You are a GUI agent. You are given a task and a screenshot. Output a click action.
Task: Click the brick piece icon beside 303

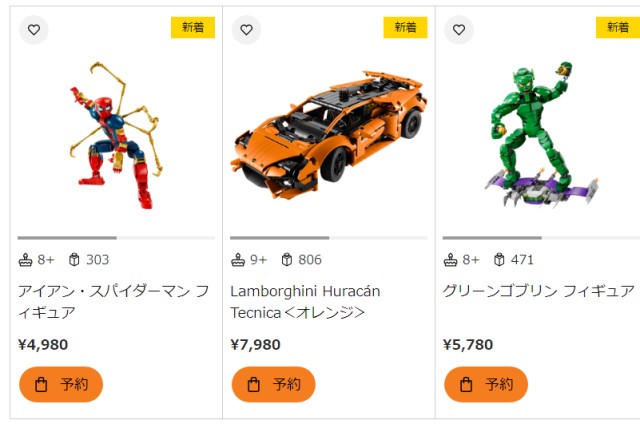point(74,260)
